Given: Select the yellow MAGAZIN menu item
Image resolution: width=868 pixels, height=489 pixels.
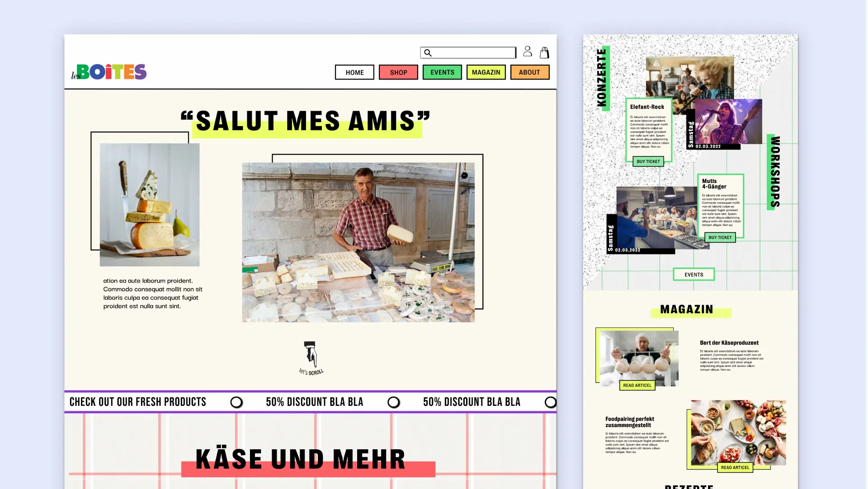Looking at the screenshot, I should pyautogui.click(x=486, y=72).
